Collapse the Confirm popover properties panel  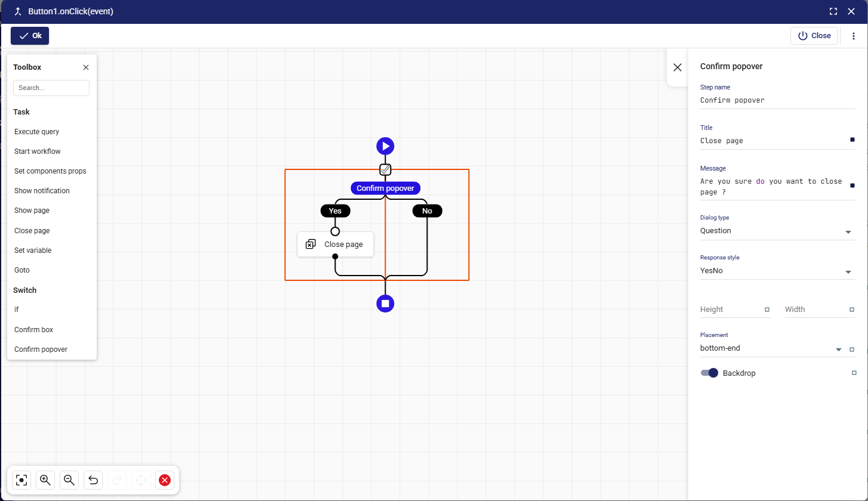coord(678,67)
